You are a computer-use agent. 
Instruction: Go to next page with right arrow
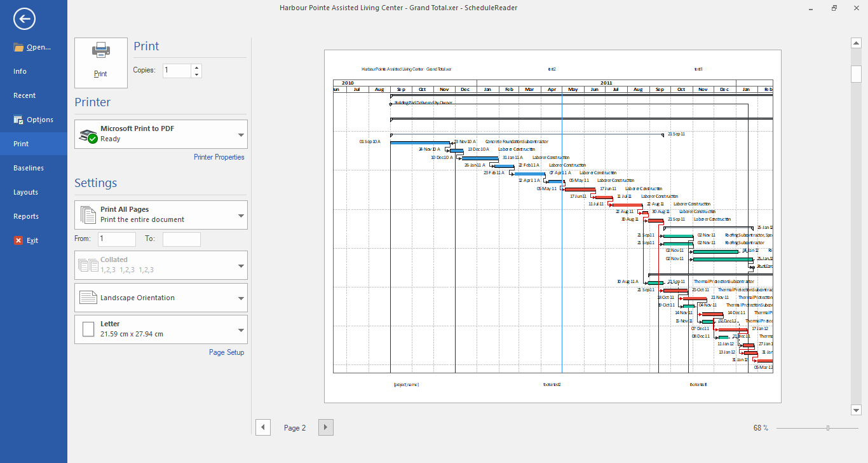[x=325, y=427]
